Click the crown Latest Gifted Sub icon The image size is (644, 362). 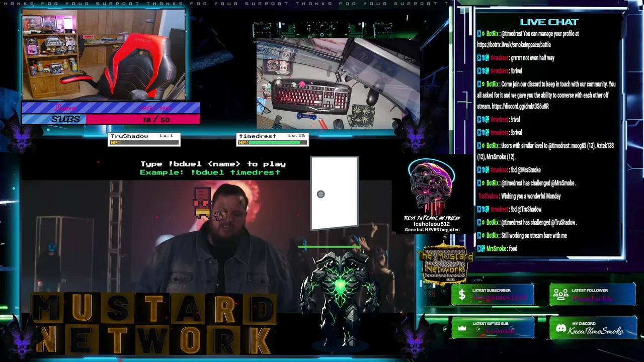(462, 328)
